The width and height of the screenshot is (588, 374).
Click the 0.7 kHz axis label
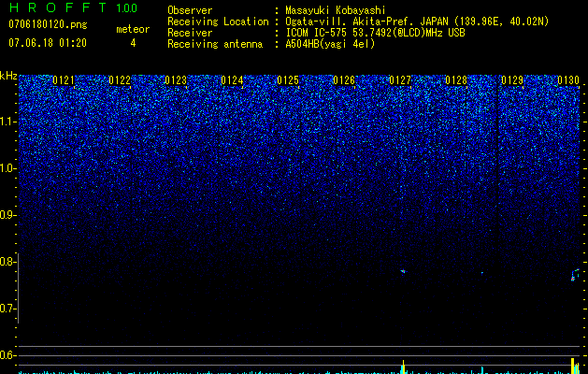[8, 309]
